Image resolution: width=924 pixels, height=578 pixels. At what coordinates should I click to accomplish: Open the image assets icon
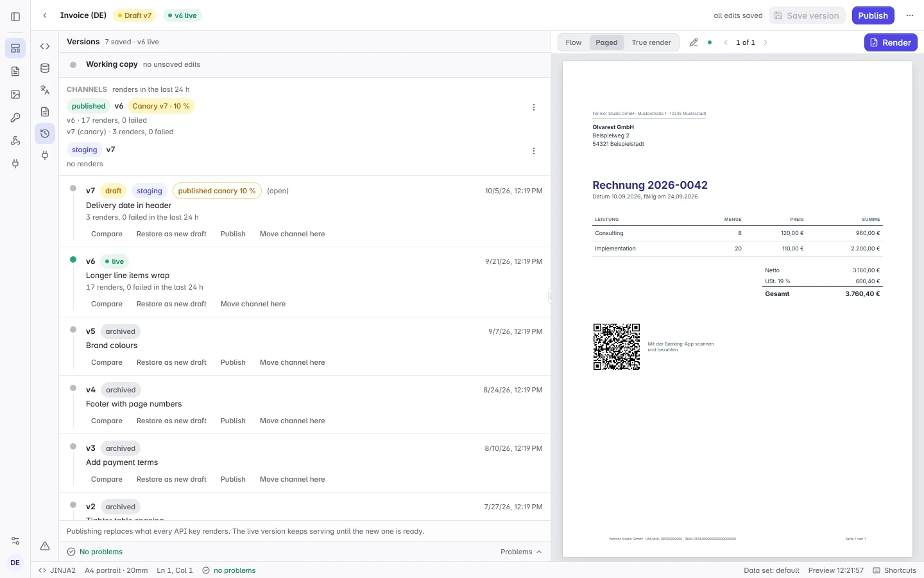coord(15,94)
